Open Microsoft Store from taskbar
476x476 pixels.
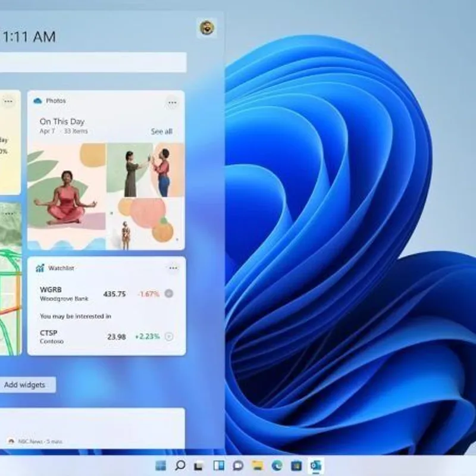click(x=296, y=465)
